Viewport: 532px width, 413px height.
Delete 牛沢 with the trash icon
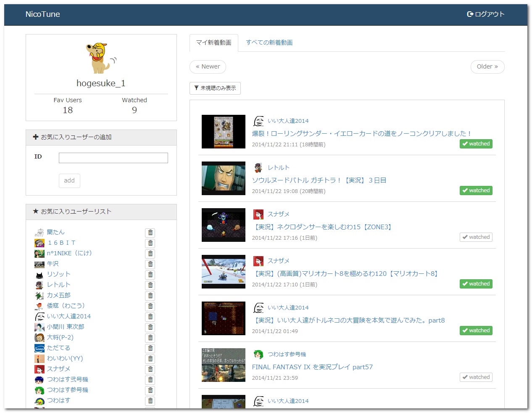(x=150, y=264)
